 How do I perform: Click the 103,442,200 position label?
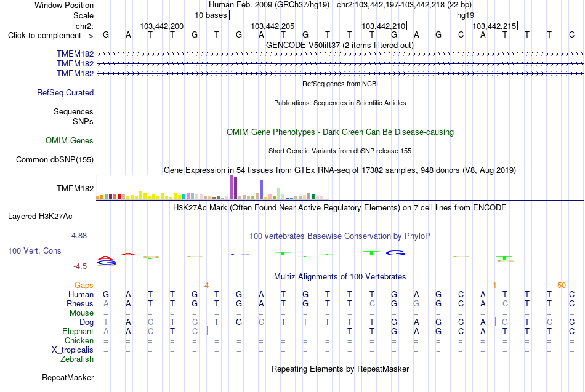tap(162, 26)
